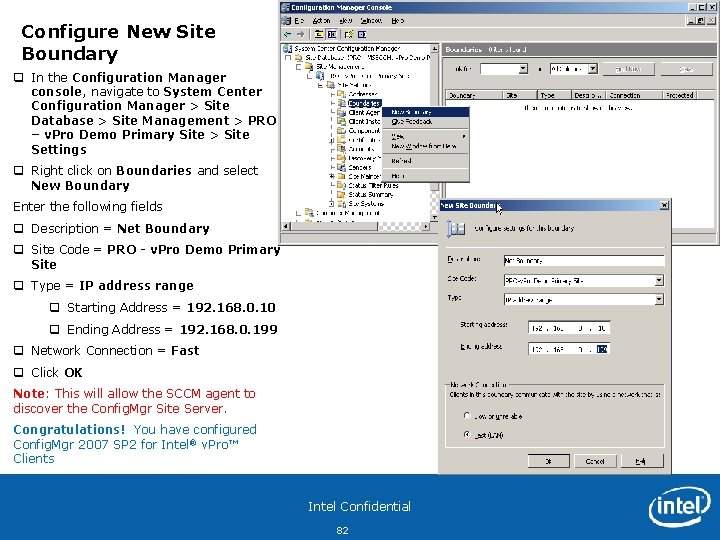Click the Boundaries node icon
The height and width of the screenshot is (540, 720).
[x=341, y=103]
